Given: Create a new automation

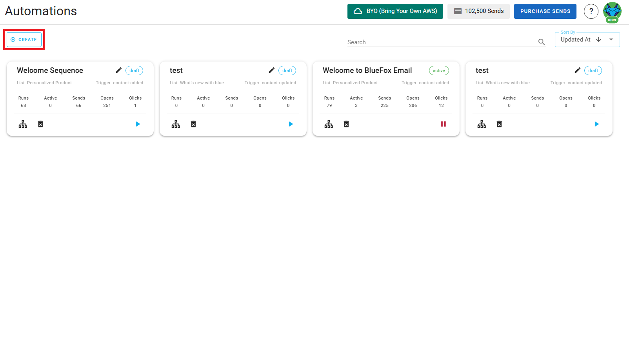Looking at the screenshot, I should pos(24,39).
